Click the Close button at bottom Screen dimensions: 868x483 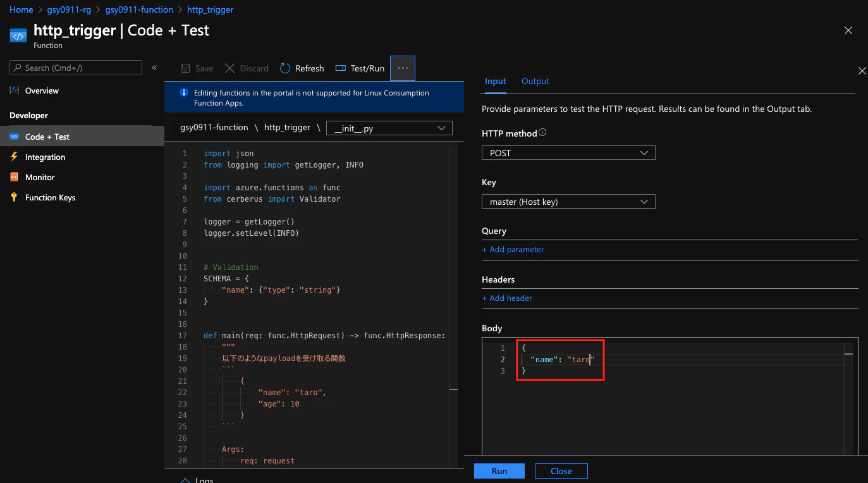(561, 471)
